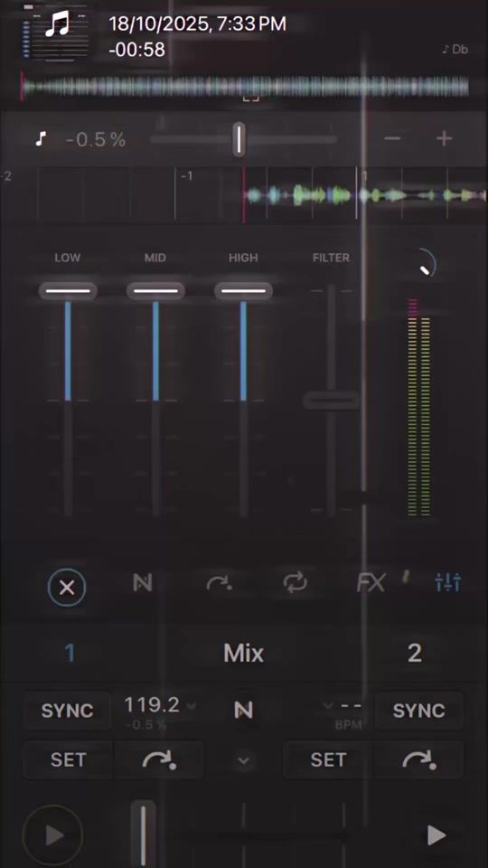Tap the remaining time -00:58
Viewport: 488px width, 868px height.
pos(136,49)
